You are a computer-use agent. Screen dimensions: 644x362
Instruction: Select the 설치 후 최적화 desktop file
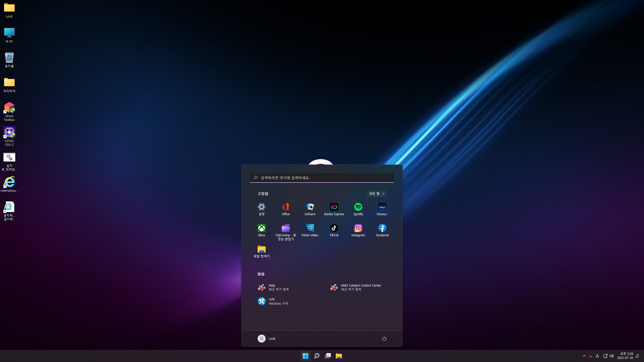coord(9,162)
